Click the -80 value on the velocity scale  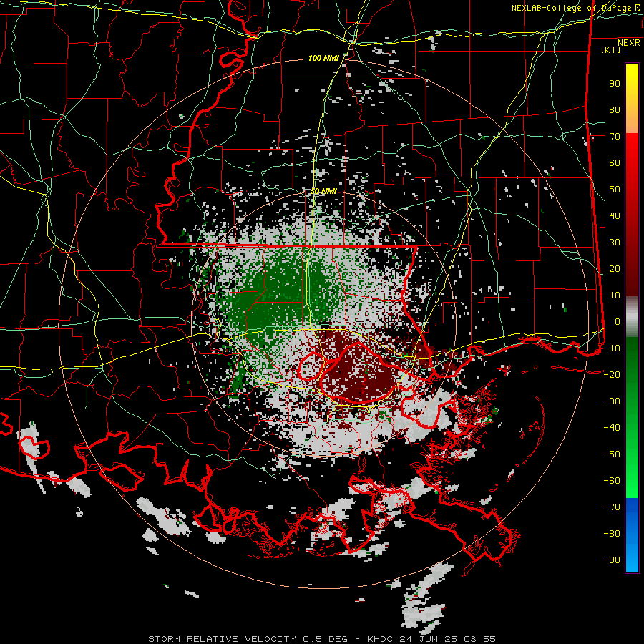pos(612,534)
